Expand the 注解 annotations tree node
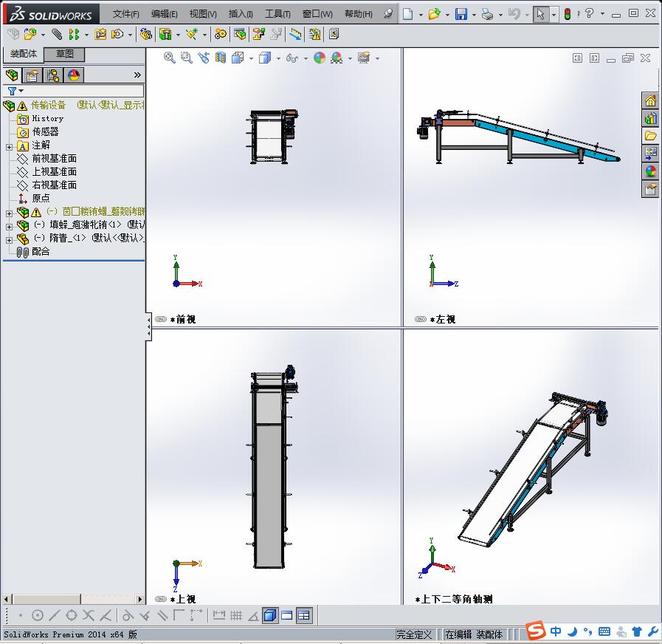662x644 pixels. pos(9,147)
